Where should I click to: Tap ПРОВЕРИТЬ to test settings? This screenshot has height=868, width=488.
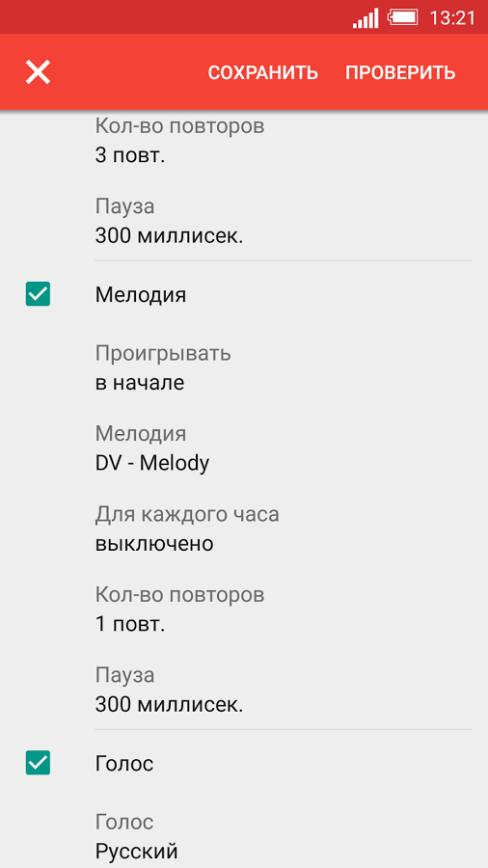400,72
